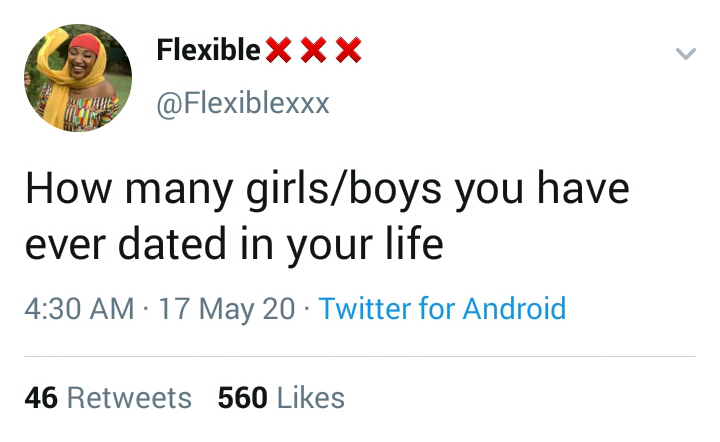The height and width of the screenshot is (442, 720).
Task: Select the word Likes
Action: coord(310,398)
